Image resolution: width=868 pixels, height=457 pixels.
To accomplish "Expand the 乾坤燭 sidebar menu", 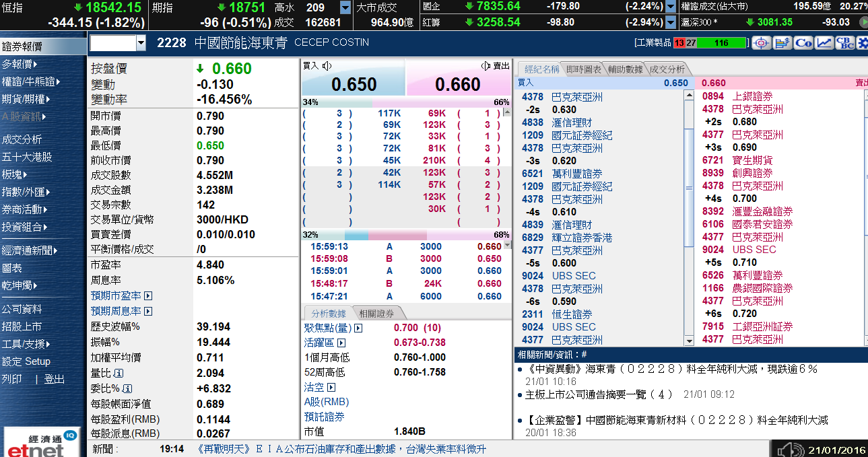I will tap(19, 285).
